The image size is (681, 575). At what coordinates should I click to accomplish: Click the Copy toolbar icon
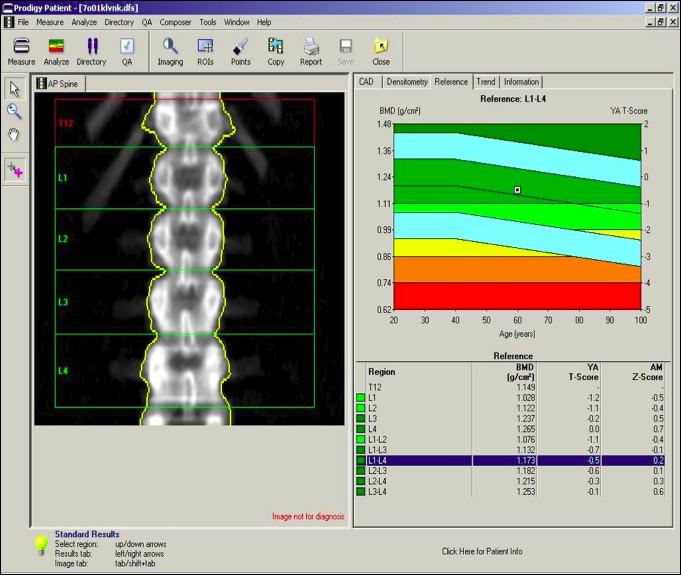276,51
